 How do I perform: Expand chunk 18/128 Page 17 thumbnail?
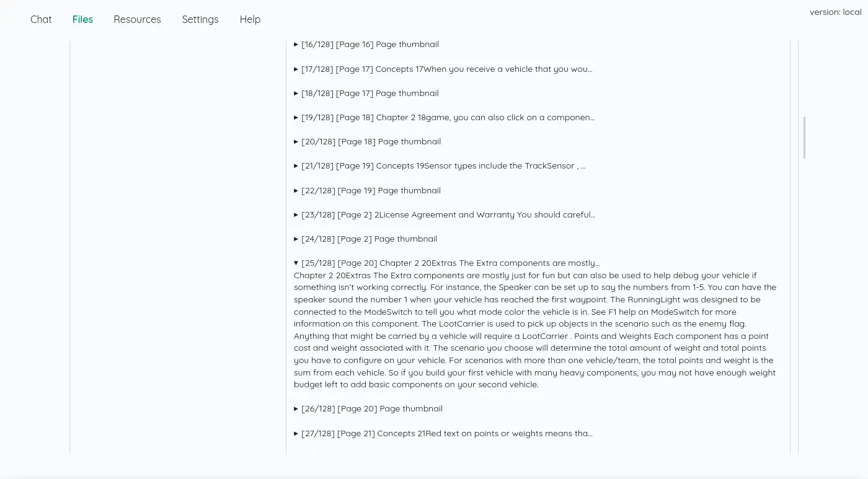point(370,94)
